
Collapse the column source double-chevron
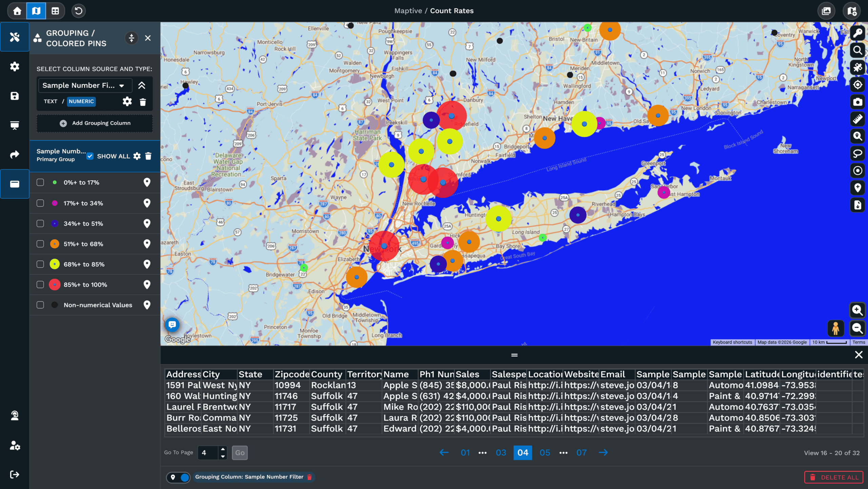[142, 86]
